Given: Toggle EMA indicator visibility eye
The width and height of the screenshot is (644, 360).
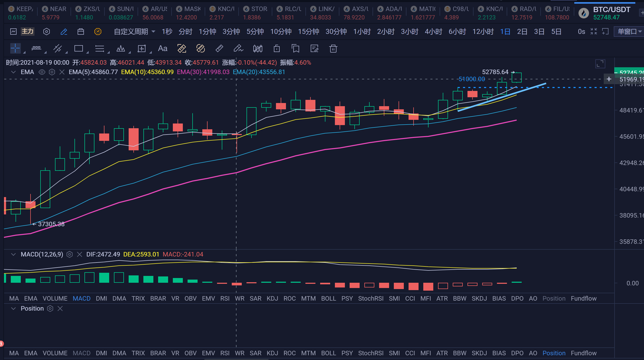Looking at the screenshot, I should (x=42, y=72).
